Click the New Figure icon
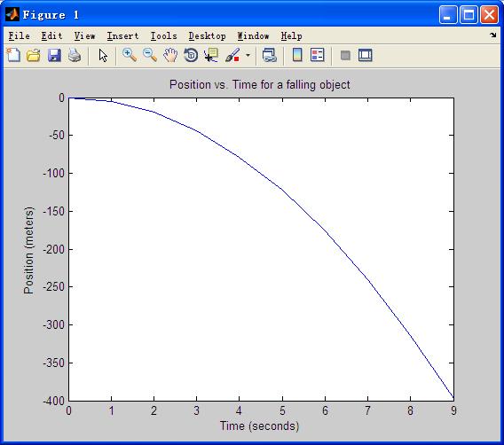This screenshot has height=445, width=504. (x=13, y=55)
